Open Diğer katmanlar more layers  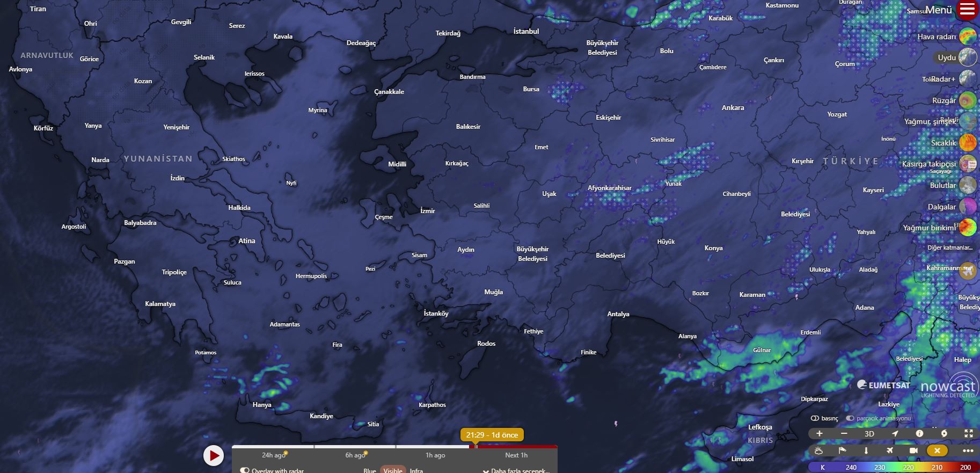pos(949,248)
